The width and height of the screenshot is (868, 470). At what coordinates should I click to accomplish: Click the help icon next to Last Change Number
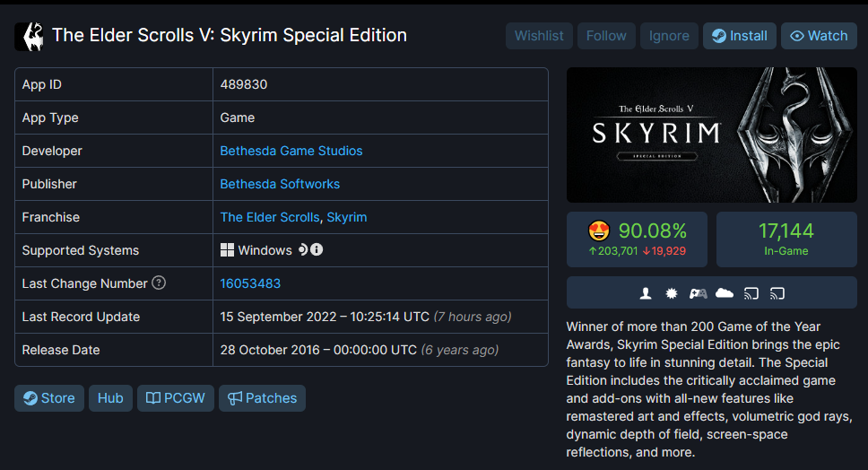[159, 283]
